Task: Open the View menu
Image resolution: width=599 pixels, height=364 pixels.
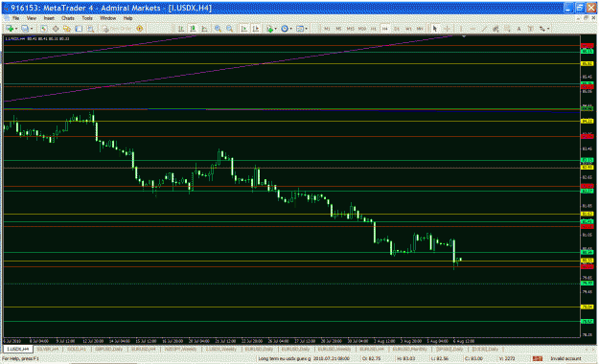Action: 32,18
